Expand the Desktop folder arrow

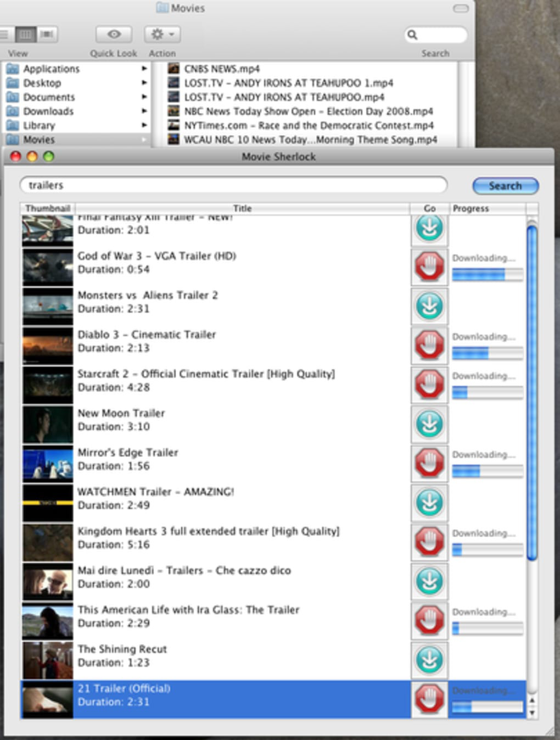pyautogui.click(x=144, y=83)
